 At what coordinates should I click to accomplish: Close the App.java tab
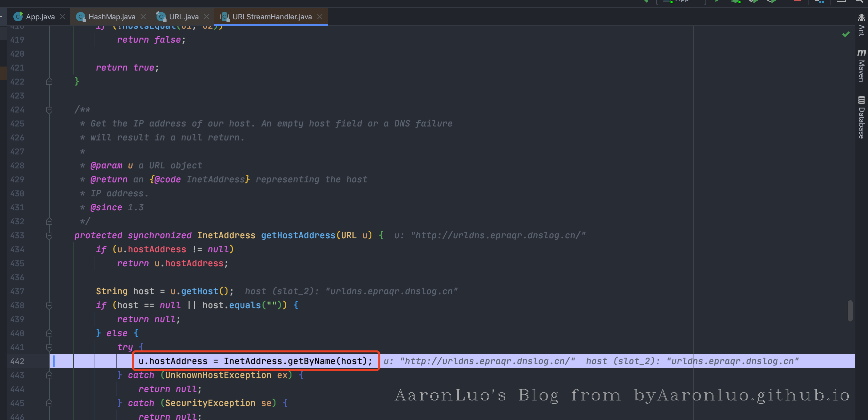[63, 17]
